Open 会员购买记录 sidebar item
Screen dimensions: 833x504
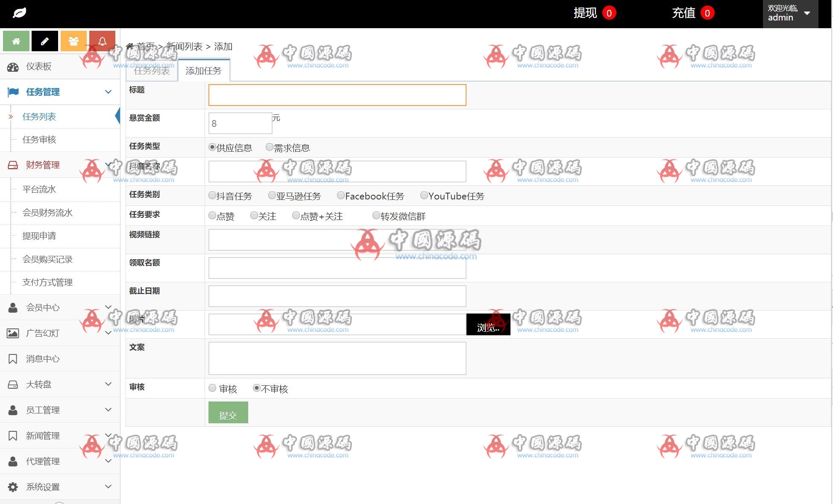click(x=47, y=259)
